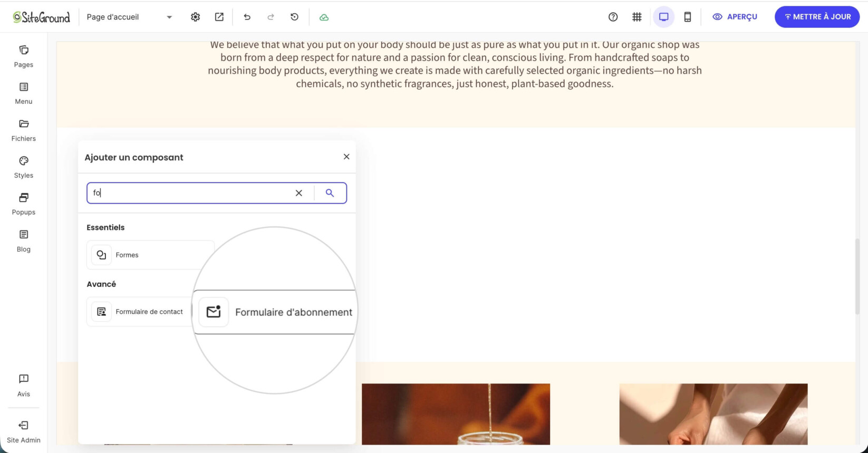This screenshot has width=868, height=453.
Task: Close the Ajouter un composant panel
Action: pyautogui.click(x=346, y=157)
